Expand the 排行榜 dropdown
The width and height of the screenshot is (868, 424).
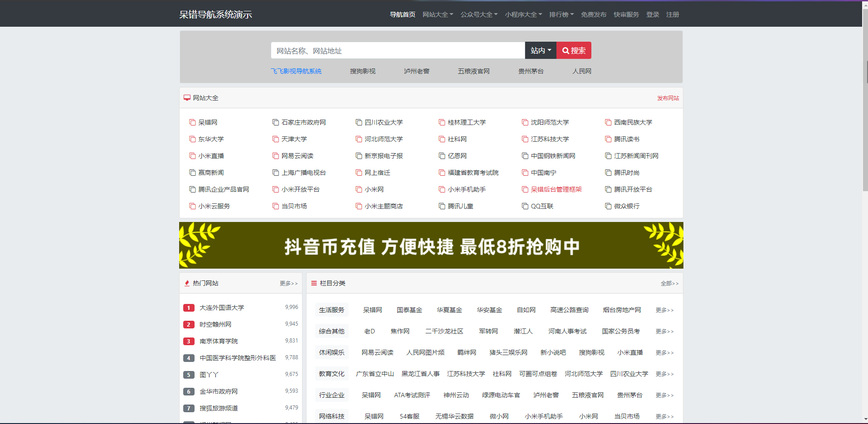click(561, 14)
